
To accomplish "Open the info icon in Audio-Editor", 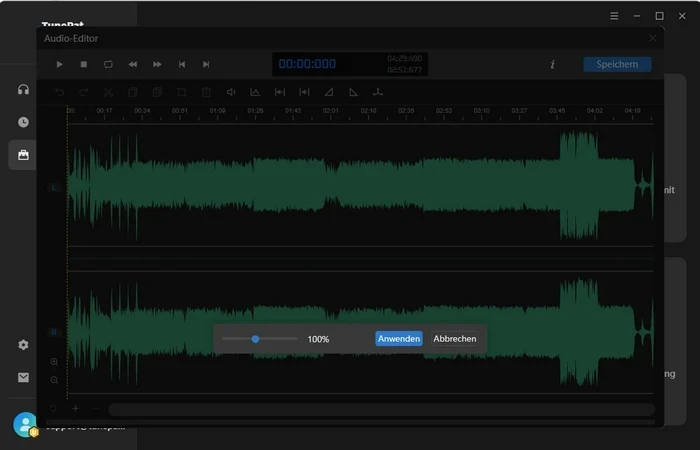I will point(552,64).
